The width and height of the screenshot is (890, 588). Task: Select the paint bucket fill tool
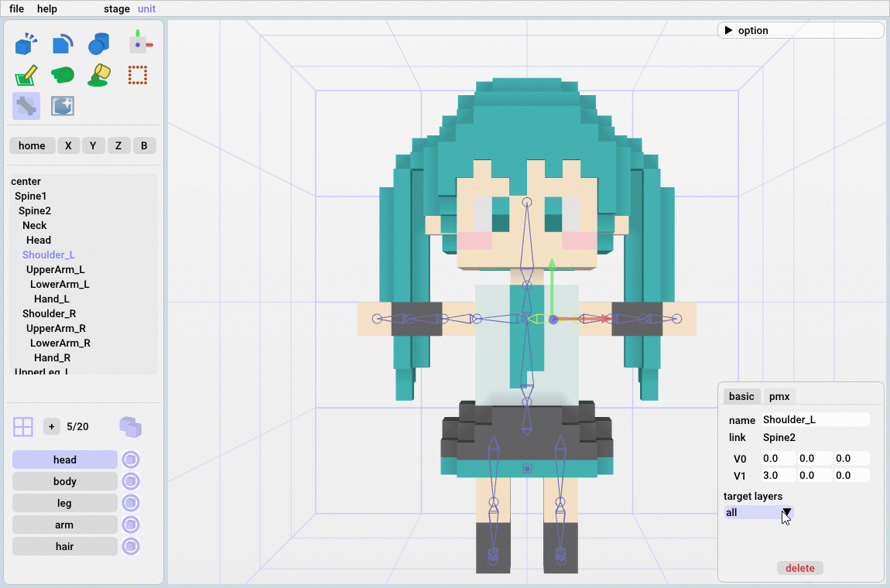pos(99,75)
